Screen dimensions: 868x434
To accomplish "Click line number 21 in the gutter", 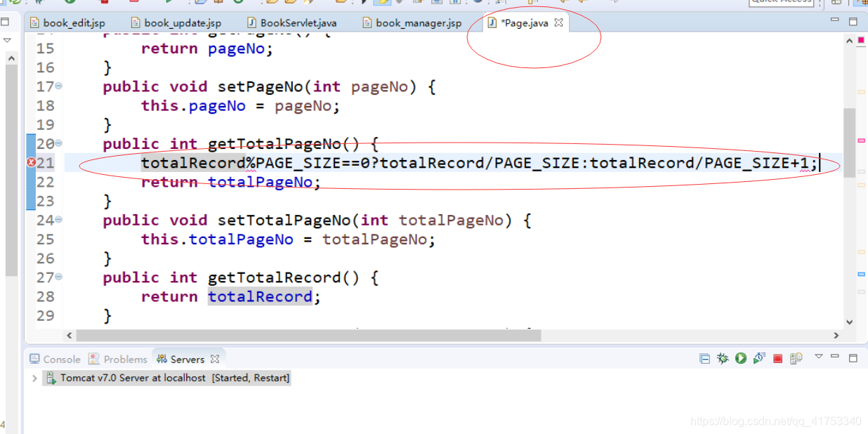I will tap(46, 163).
